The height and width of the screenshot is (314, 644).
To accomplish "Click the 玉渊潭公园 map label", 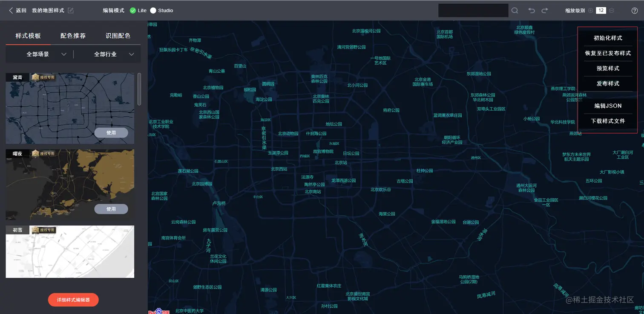I will point(278,153).
